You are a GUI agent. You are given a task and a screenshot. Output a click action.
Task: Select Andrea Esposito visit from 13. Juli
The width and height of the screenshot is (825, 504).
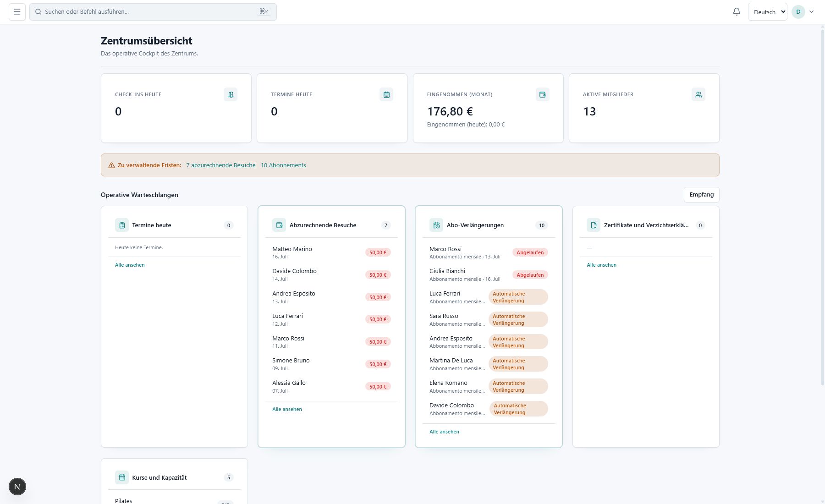[331, 297]
